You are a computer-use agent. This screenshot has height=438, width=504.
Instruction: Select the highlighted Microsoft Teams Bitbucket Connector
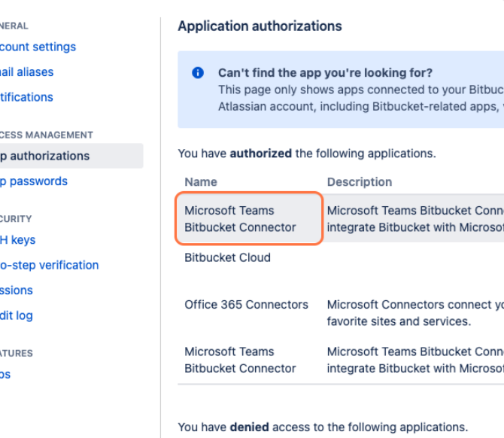[241, 219]
